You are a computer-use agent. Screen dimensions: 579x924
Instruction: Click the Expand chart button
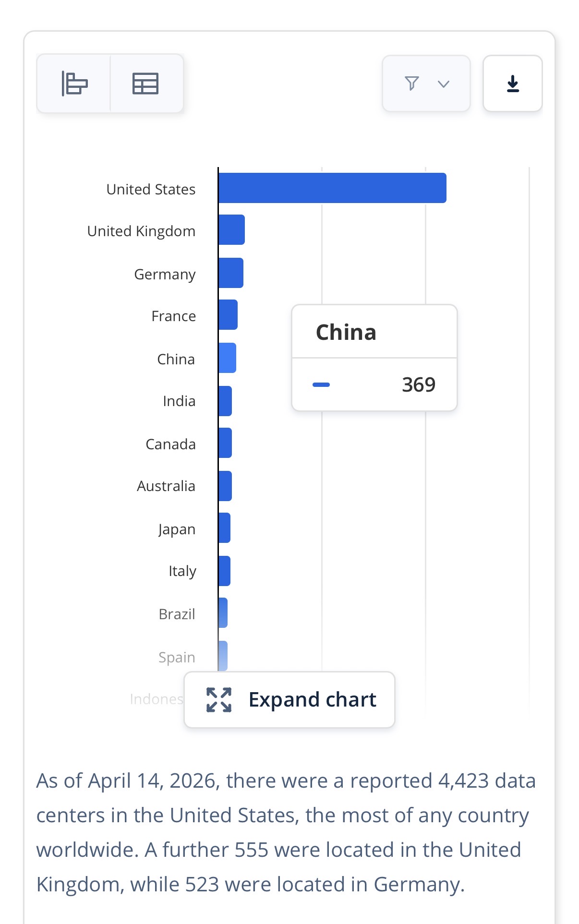(289, 700)
